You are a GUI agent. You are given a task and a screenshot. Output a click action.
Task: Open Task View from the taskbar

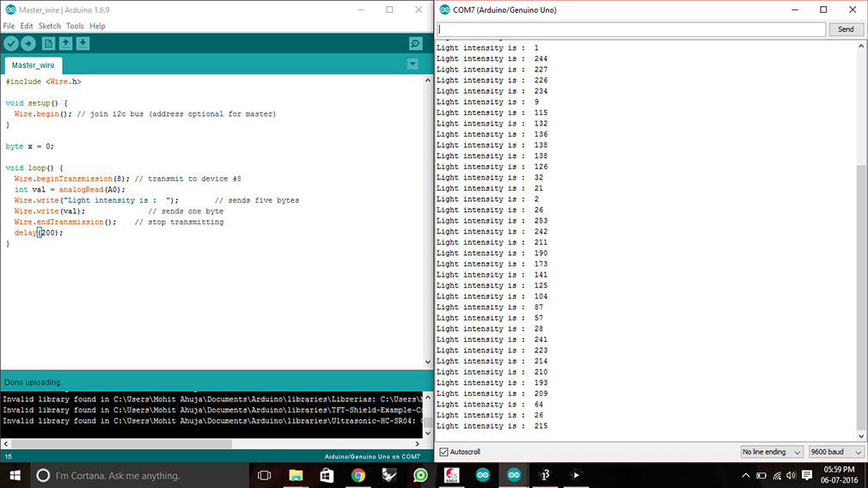click(x=265, y=475)
